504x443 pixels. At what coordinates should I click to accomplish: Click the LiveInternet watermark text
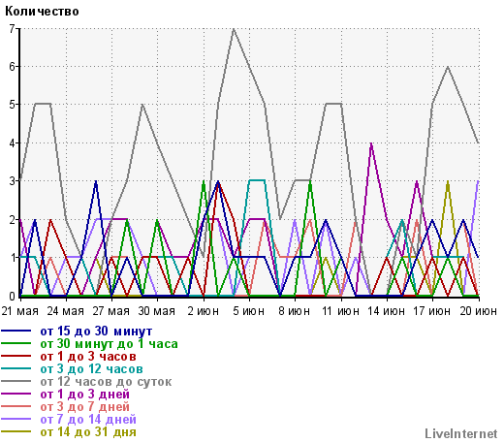pyautogui.click(x=461, y=433)
